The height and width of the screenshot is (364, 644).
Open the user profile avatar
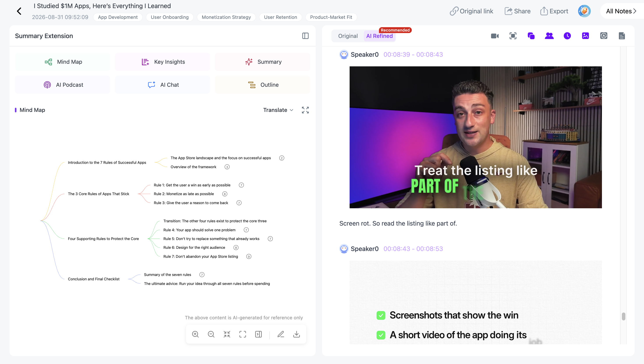click(x=584, y=11)
